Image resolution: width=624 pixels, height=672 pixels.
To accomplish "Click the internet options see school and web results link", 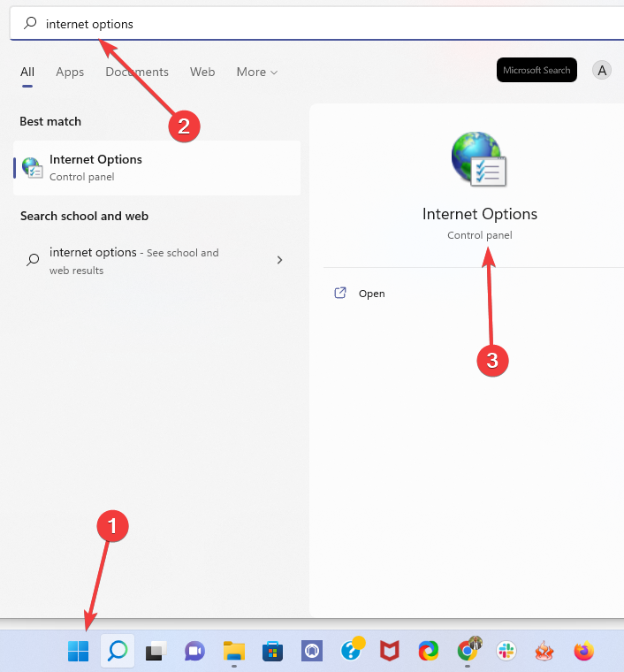I will click(x=133, y=261).
